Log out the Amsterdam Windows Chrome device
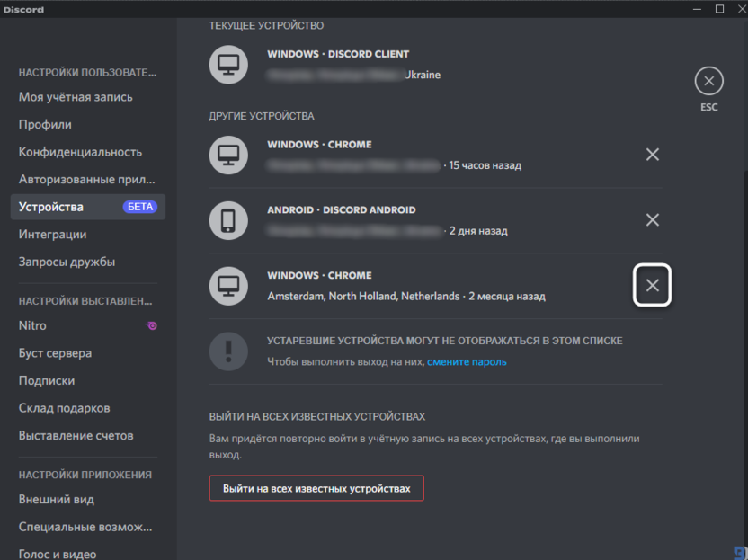 click(x=652, y=285)
